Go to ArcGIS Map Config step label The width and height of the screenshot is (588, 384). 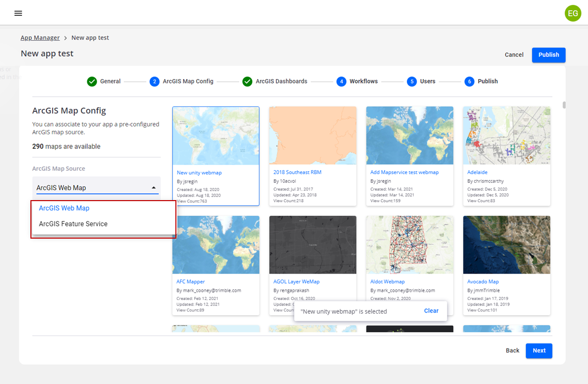coord(188,81)
